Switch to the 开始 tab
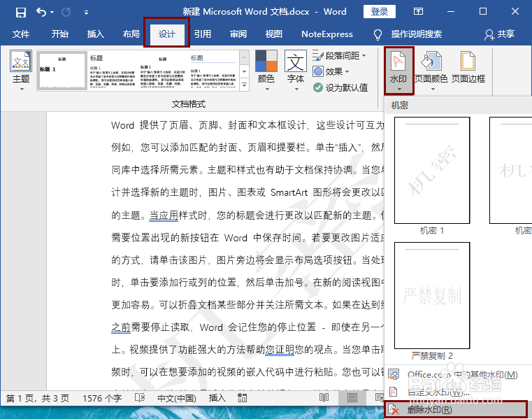The width and height of the screenshot is (532, 419). pos(59,34)
